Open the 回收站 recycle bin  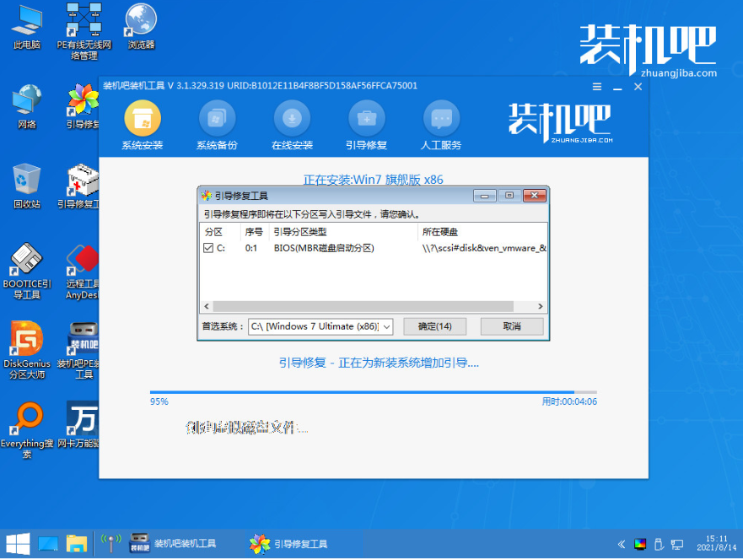(27, 186)
